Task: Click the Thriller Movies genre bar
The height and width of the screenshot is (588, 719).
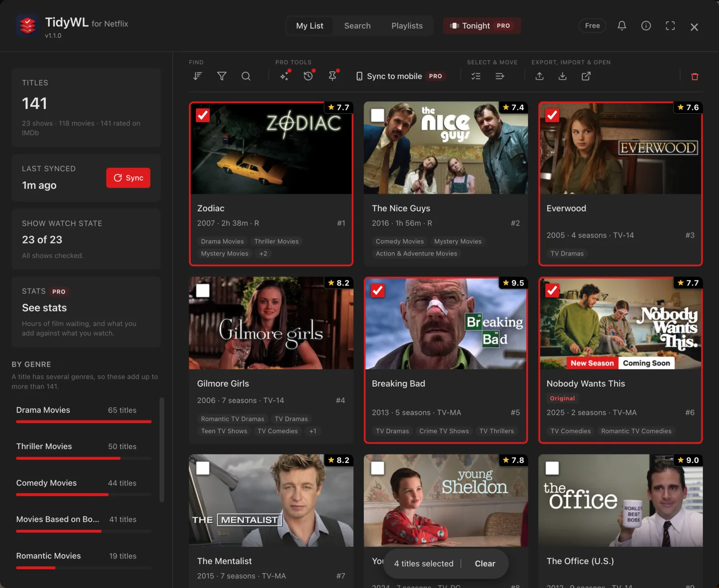Action: point(84,458)
